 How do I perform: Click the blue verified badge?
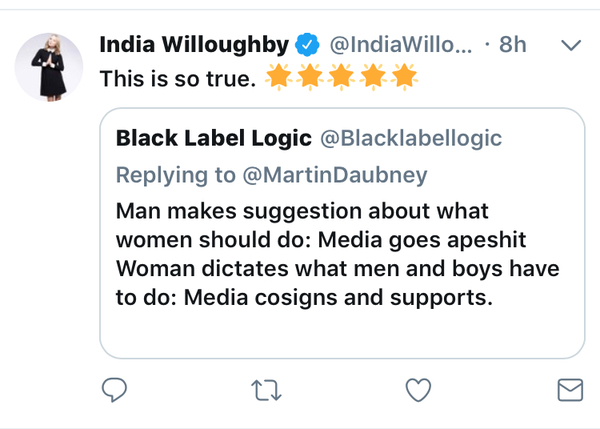point(307,45)
